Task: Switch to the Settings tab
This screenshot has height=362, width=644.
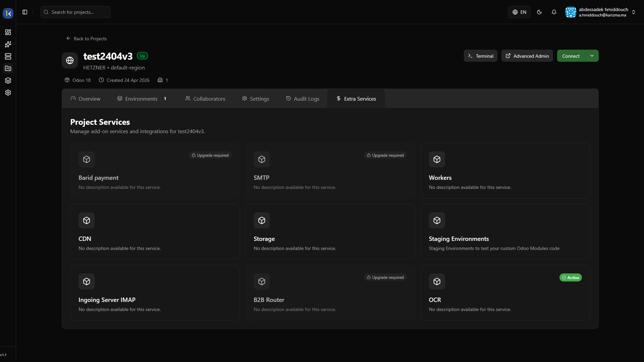Action: (x=255, y=99)
